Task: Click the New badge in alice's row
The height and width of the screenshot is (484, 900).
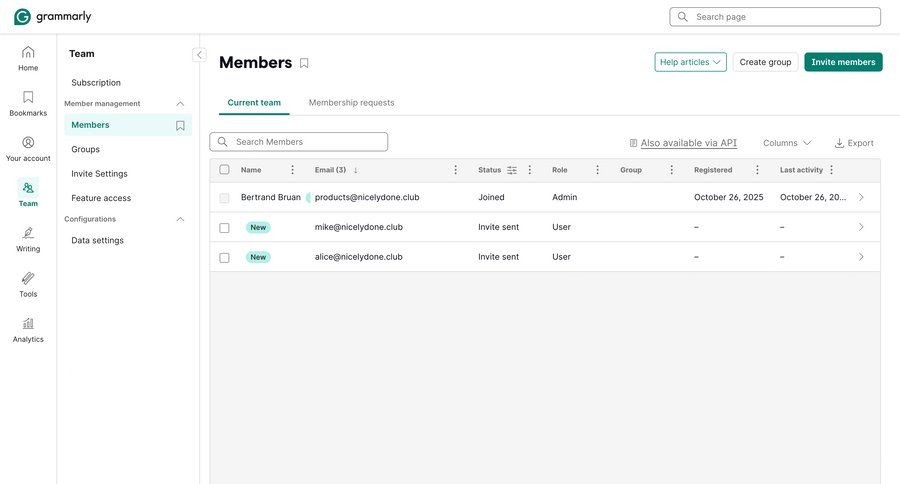Action: [x=258, y=257]
